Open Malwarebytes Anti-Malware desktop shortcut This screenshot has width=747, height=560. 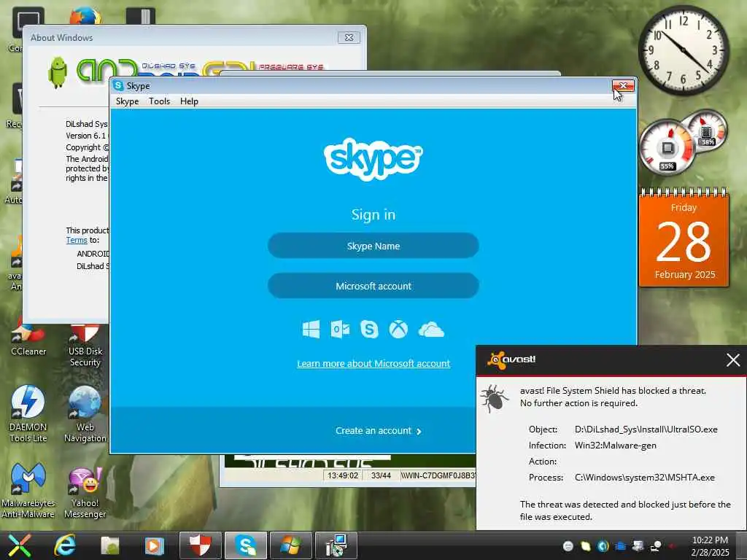pyautogui.click(x=28, y=490)
